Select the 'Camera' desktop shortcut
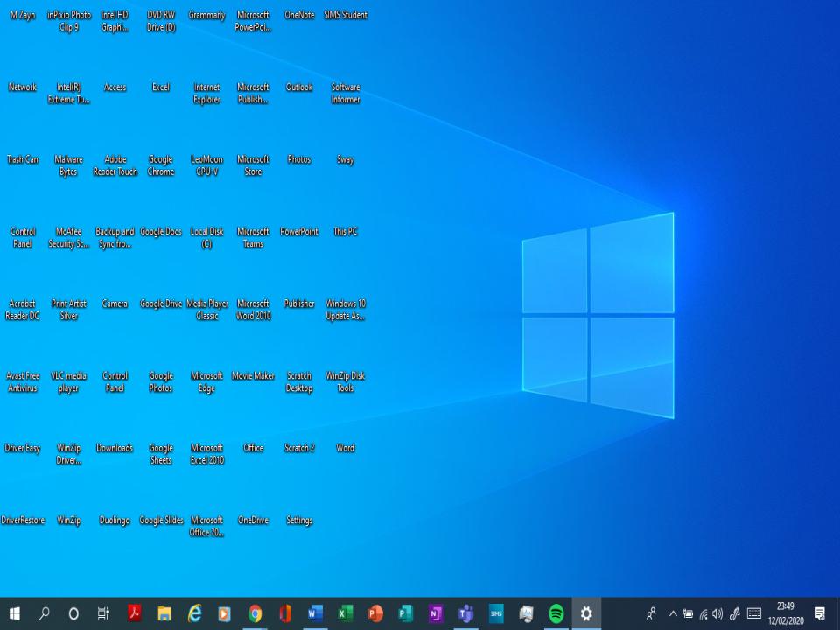The image size is (840, 630). (x=115, y=304)
